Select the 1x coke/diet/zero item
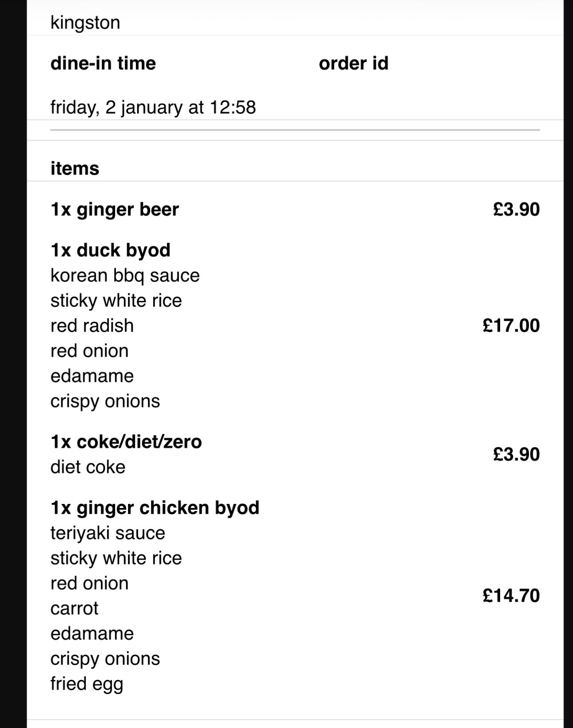Screen dimensions: 573x728 (x=126, y=442)
